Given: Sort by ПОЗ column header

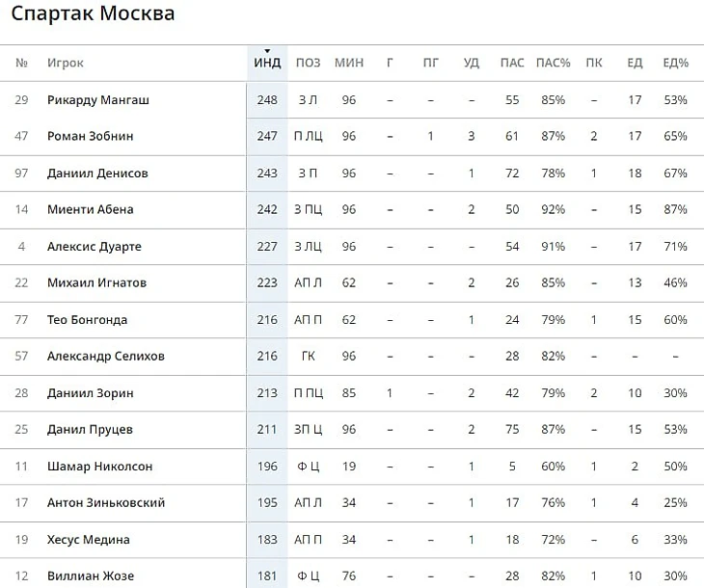Looking at the screenshot, I should (308, 63).
